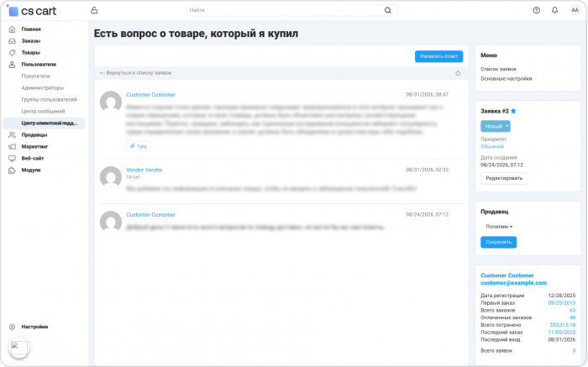The width and height of the screenshot is (588, 367).
Task: Click ticket creation date 08/24/2026, 07:12
Action: [x=501, y=165]
